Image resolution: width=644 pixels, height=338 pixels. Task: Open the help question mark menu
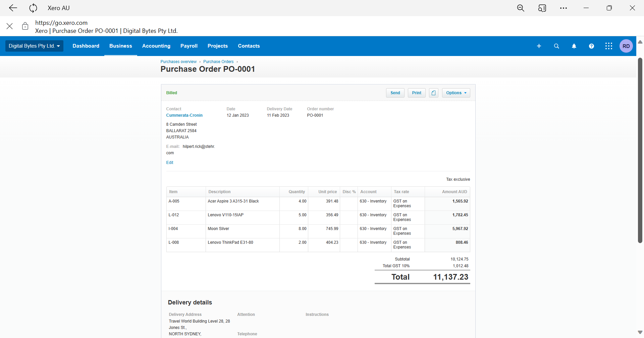(591, 46)
